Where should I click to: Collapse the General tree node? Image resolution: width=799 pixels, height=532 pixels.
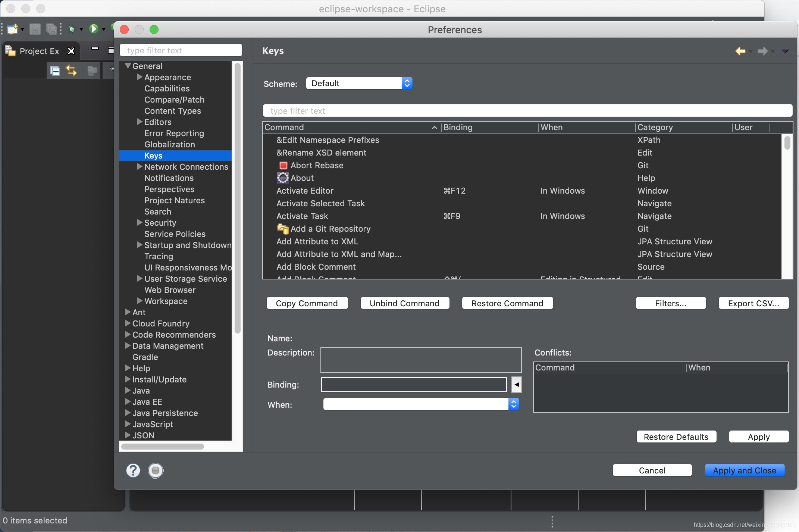pos(128,66)
